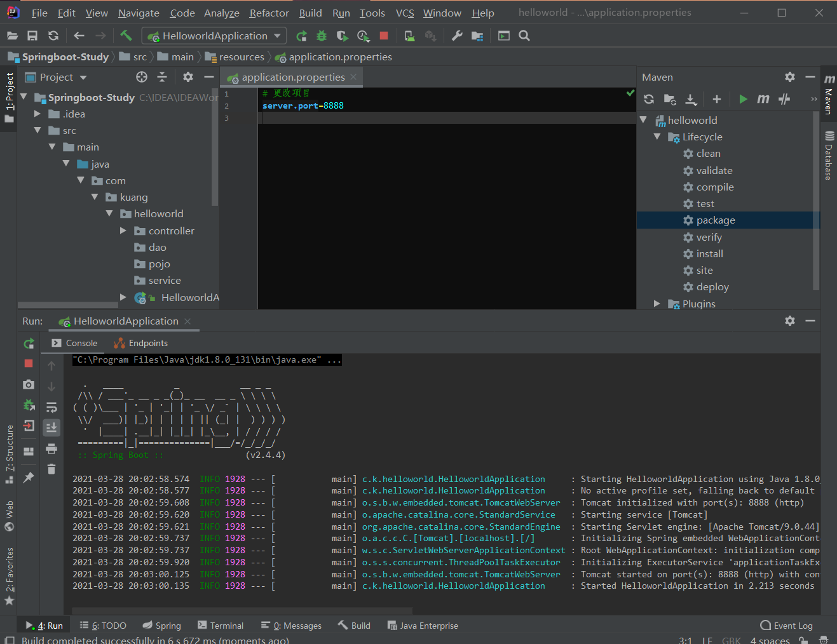Click Print console icon
This screenshot has height=644, width=837.
pyautogui.click(x=51, y=449)
